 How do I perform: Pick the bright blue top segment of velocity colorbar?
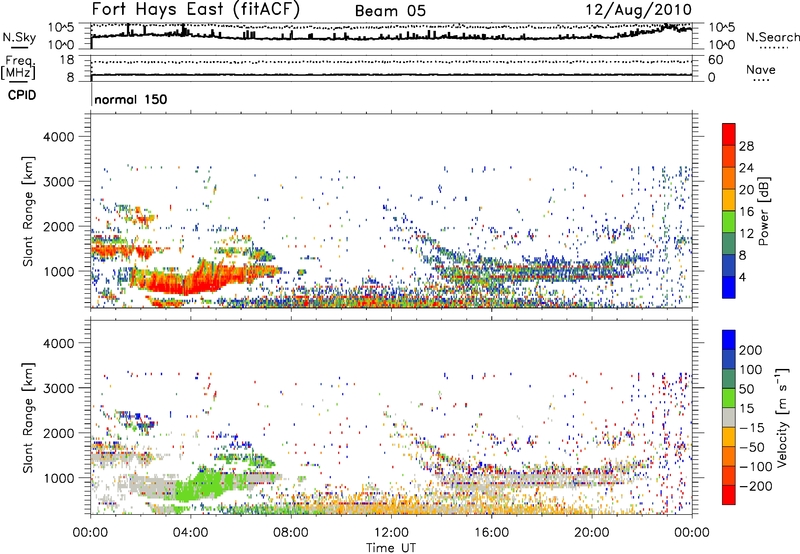pyautogui.click(x=729, y=340)
